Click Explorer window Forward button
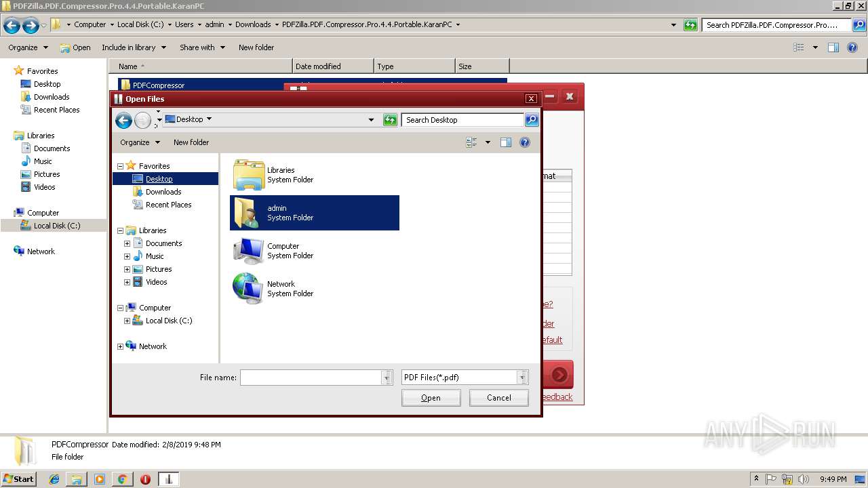 click(x=31, y=26)
